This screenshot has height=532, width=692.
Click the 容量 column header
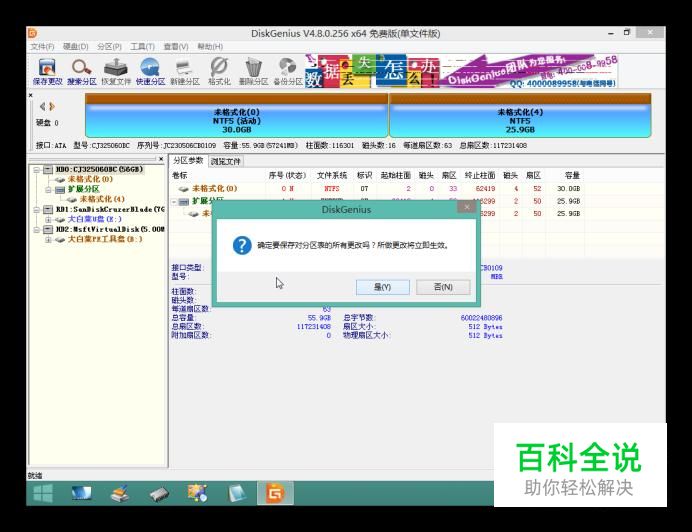tap(572, 176)
